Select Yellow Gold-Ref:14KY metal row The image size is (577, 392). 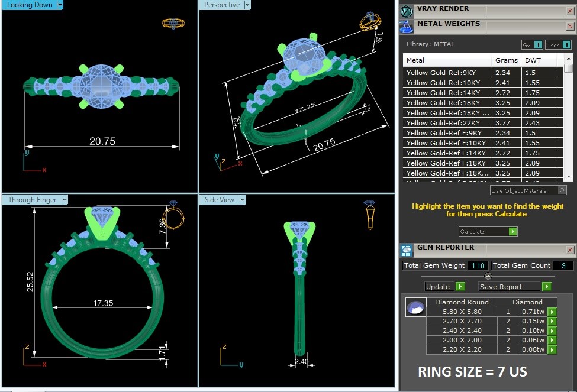[x=448, y=93]
